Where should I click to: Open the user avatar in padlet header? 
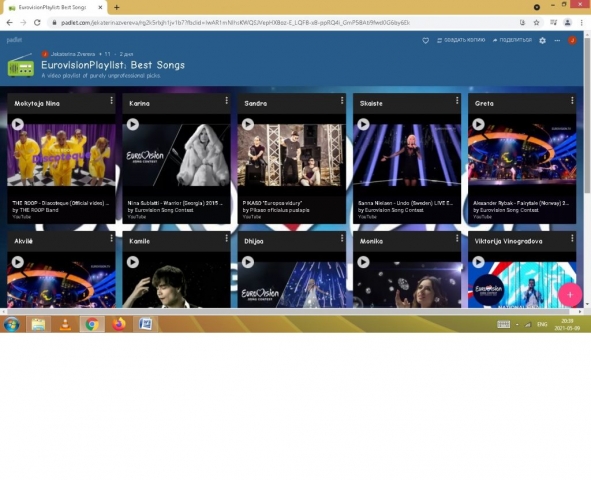[x=572, y=40]
